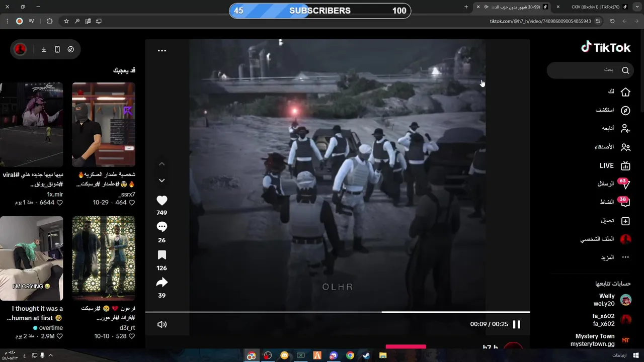Open comments on the video (26)
Screen dimensions: 644x362
coord(162,227)
